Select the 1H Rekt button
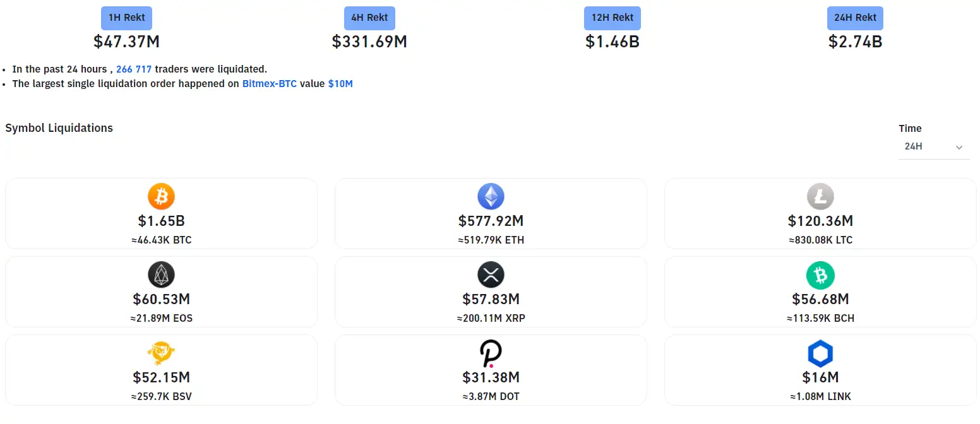Screen dimensions: 980x424 point(126,18)
